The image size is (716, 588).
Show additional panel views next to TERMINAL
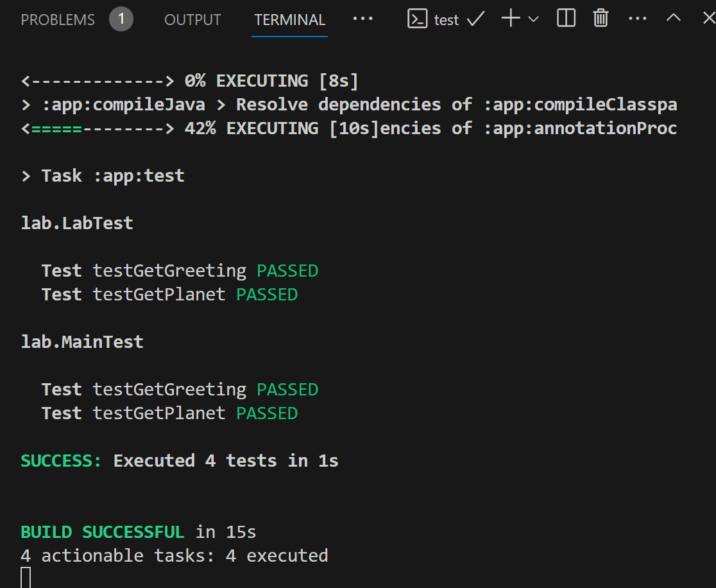(x=362, y=19)
